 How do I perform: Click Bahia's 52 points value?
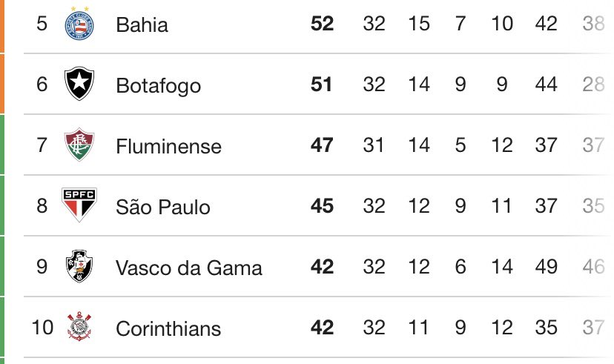(323, 24)
